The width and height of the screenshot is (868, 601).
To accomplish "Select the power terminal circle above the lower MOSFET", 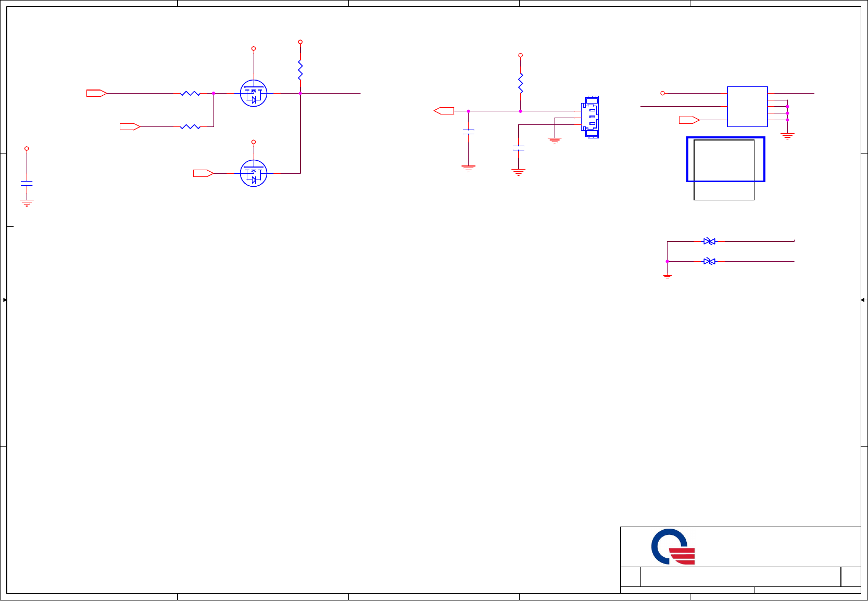I will 254,142.
